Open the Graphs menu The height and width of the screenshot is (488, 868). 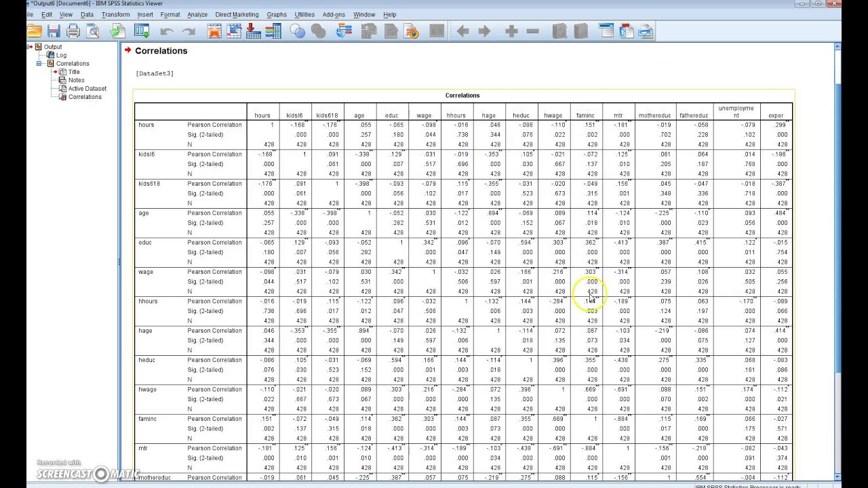tap(277, 14)
